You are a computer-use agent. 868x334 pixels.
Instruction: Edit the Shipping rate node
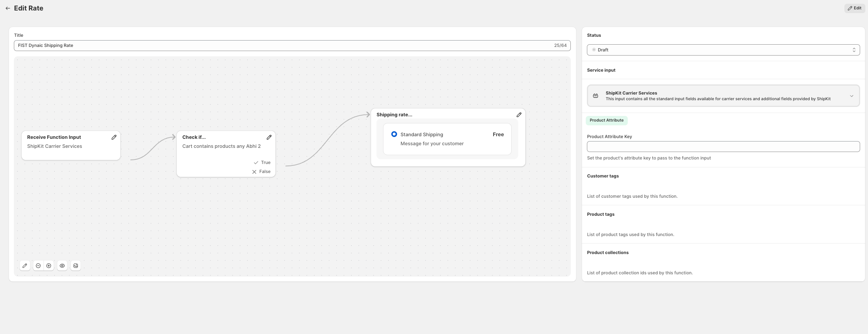point(519,115)
